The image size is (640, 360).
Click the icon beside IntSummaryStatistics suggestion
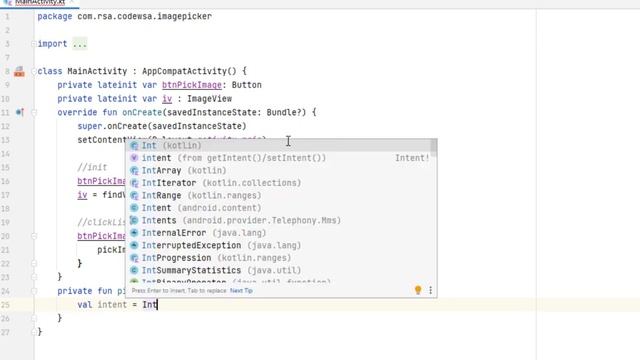point(134,270)
